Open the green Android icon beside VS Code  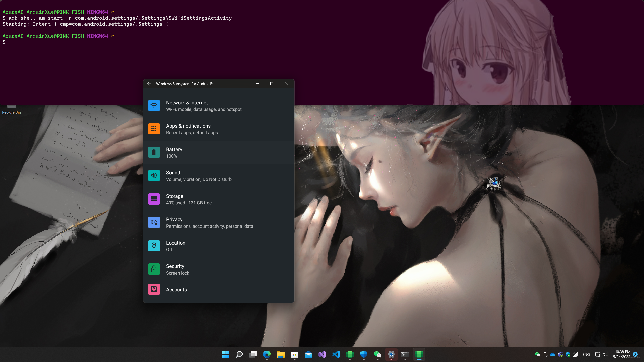350,354
